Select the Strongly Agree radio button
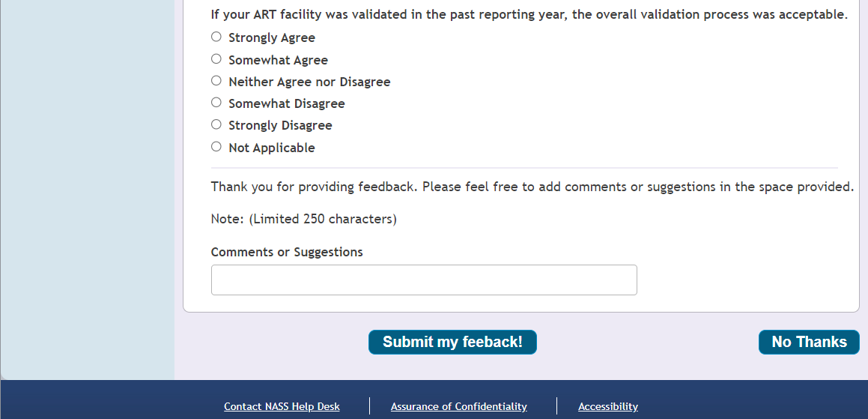Screen dimensions: 868x419 (x=216, y=37)
